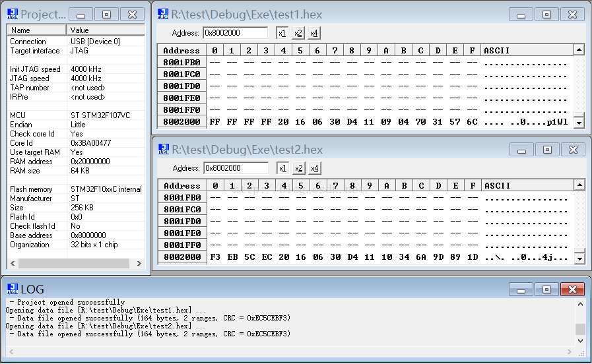Select the MCU row
The image size is (592, 364).
pos(76,115)
